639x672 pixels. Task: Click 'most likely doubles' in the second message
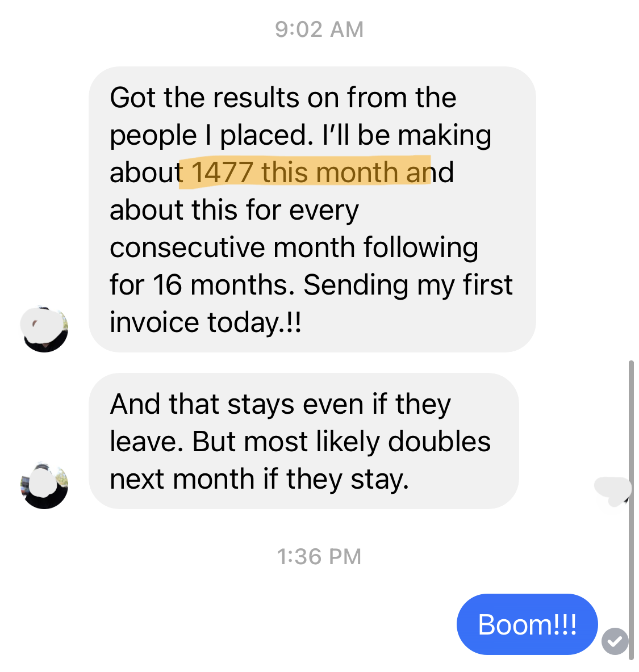[x=367, y=442]
